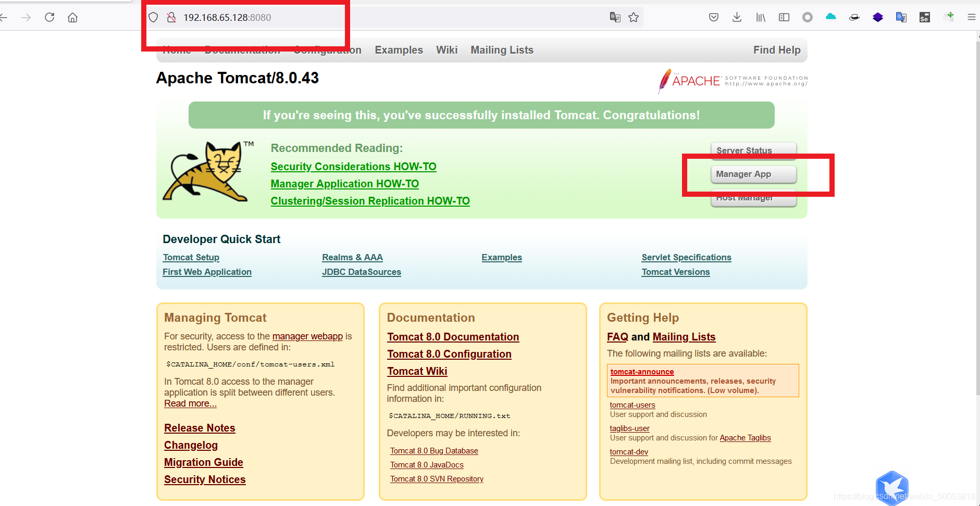Open the Mailing Lists nav tab

point(502,50)
